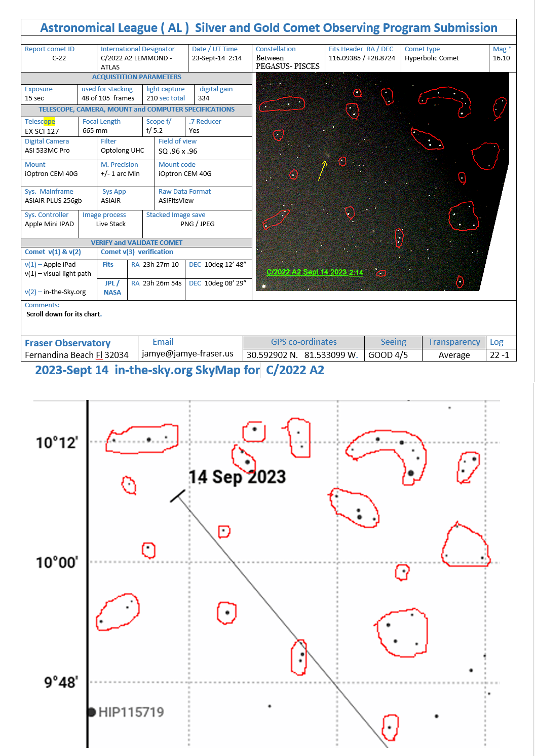
Task: Select the 10°12' declination axis label
Action: [56, 443]
